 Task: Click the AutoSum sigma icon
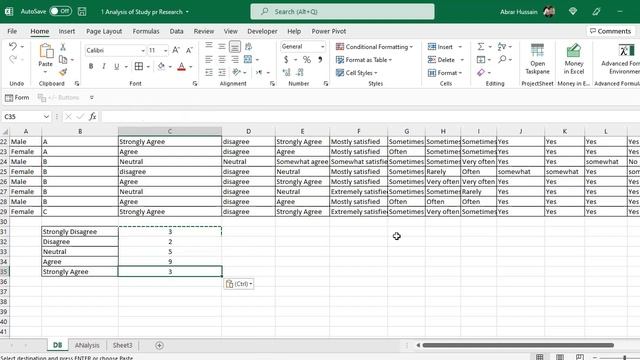coord(481,47)
